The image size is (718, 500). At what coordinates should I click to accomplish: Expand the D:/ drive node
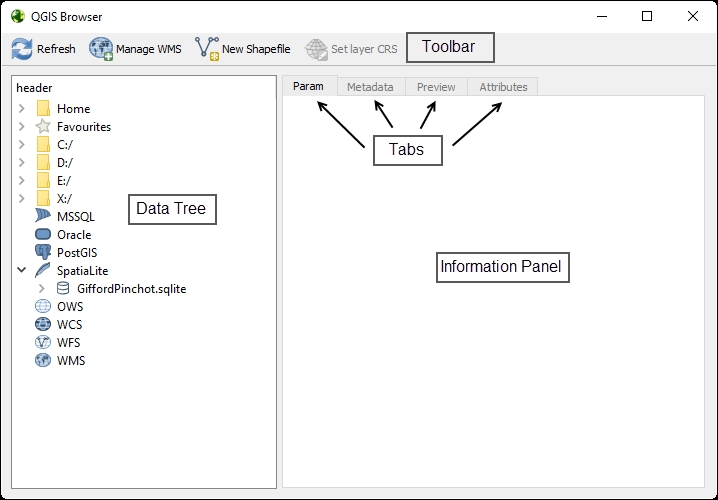click(22, 163)
